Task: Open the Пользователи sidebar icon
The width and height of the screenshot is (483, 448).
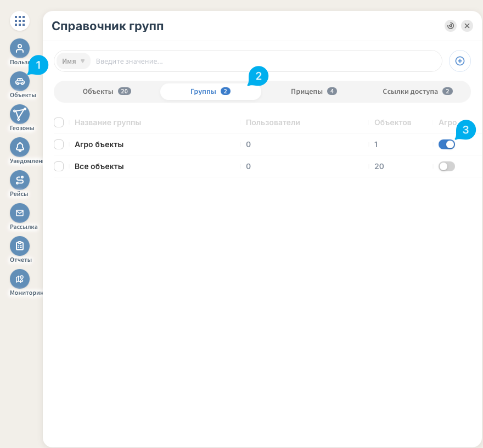Action: point(20,48)
